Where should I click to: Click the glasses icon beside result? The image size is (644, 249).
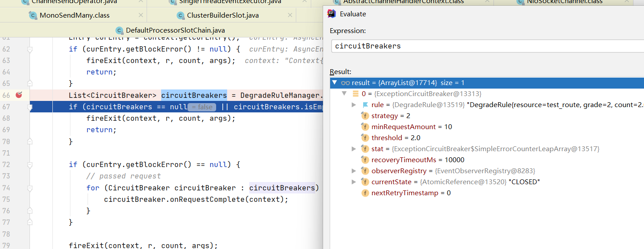[x=346, y=83]
